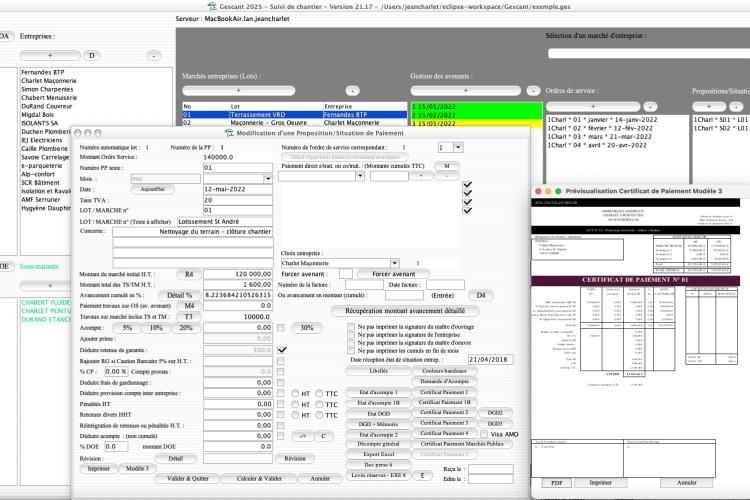Add a Sous-traitant with the plus button
Image resolution: width=750 pixels, height=500 pixels.
[x=50, y=286]
